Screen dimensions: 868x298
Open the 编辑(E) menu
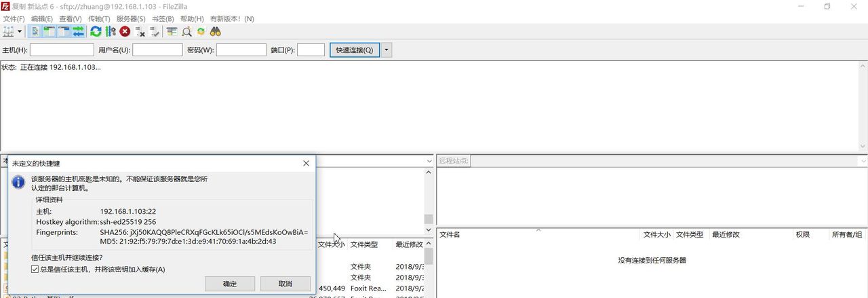tap(41, 18)
